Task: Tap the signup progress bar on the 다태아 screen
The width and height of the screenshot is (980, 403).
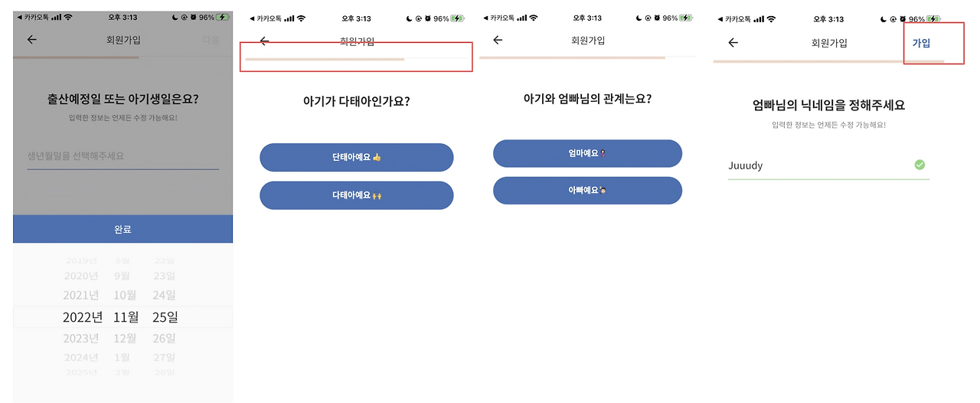Action: click(356, 58)
